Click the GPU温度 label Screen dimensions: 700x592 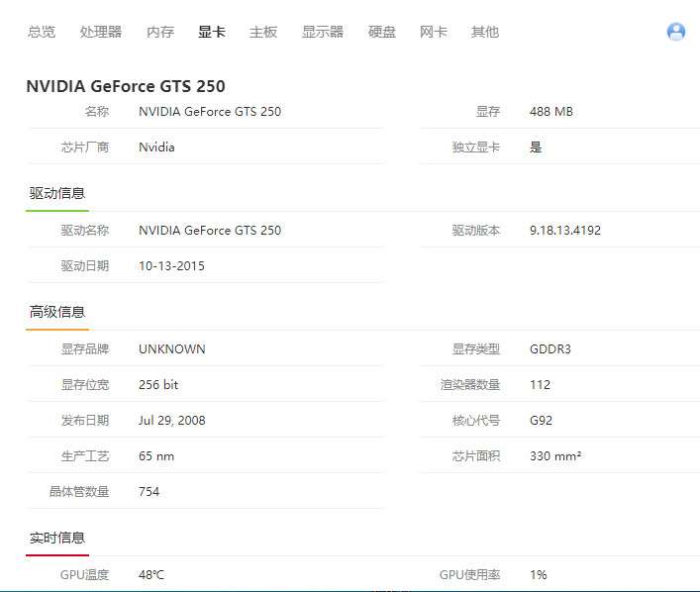tap(85, 575)
